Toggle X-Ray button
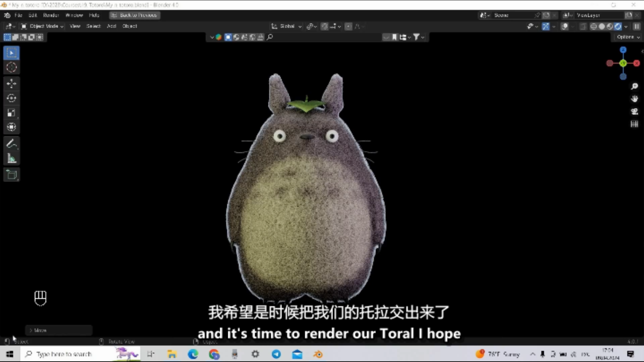Viewport: 644px width, 362px height. click(x=583, y=26)
